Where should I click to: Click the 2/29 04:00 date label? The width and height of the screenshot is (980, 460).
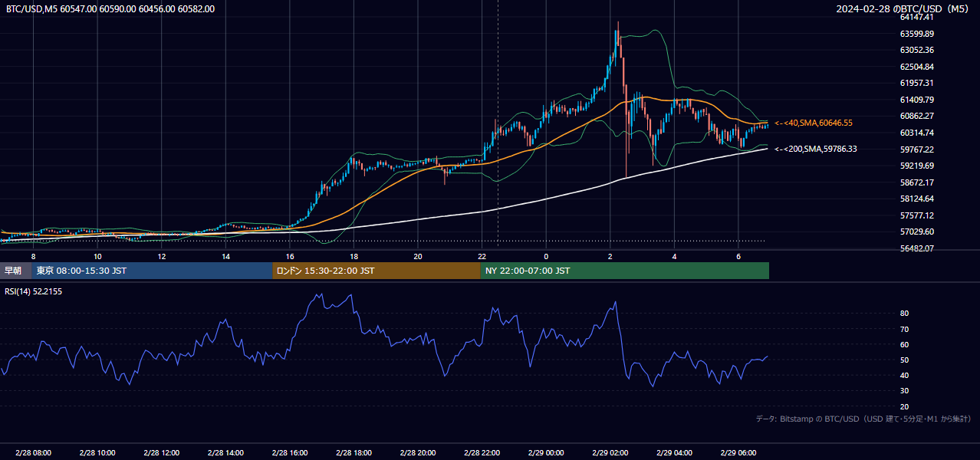[674, 453]
